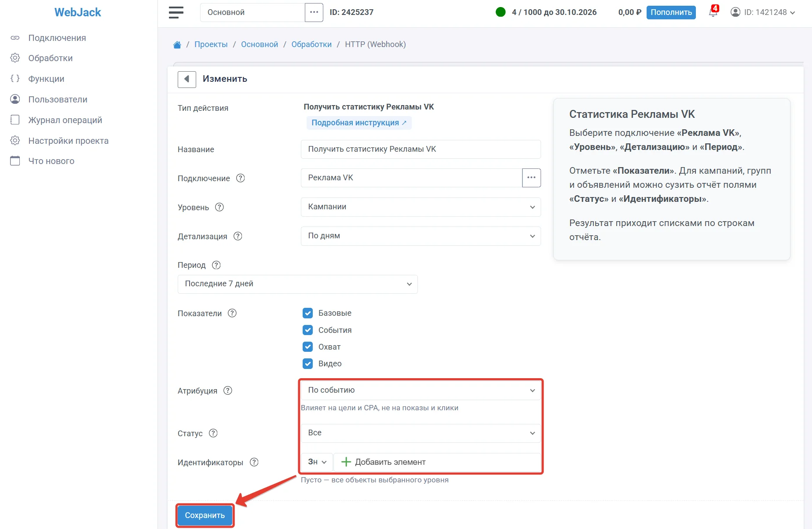Show help icon for Идентификаторы

(254, 462)
